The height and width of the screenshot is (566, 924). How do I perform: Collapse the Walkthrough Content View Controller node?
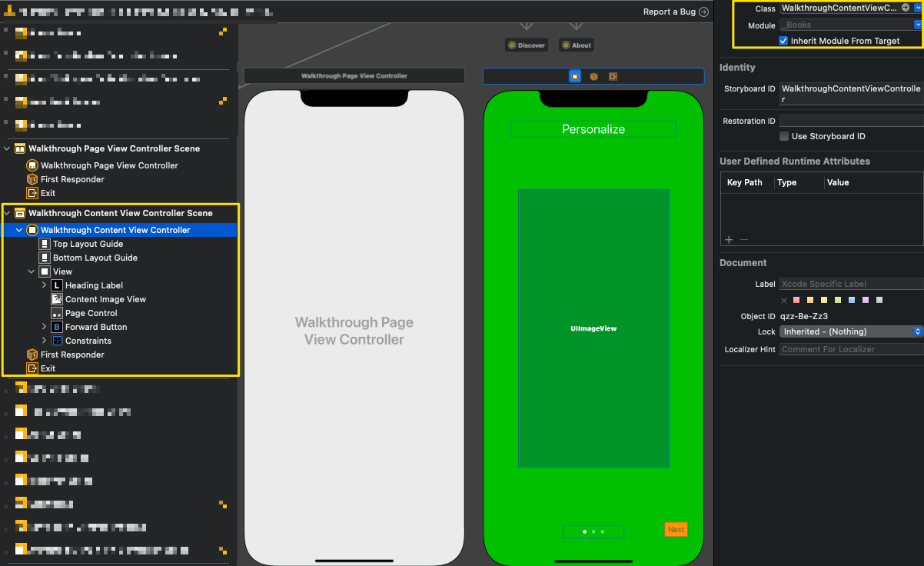18,230
